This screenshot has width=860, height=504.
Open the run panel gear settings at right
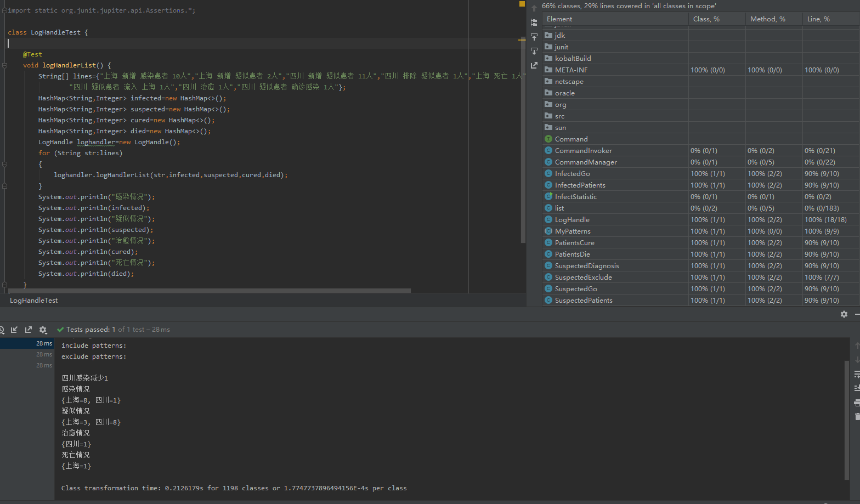[x=844, y=314]
